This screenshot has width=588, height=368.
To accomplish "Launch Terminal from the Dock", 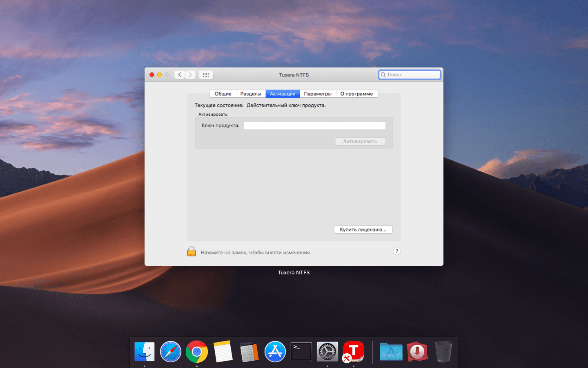I will tap(301, 352).
